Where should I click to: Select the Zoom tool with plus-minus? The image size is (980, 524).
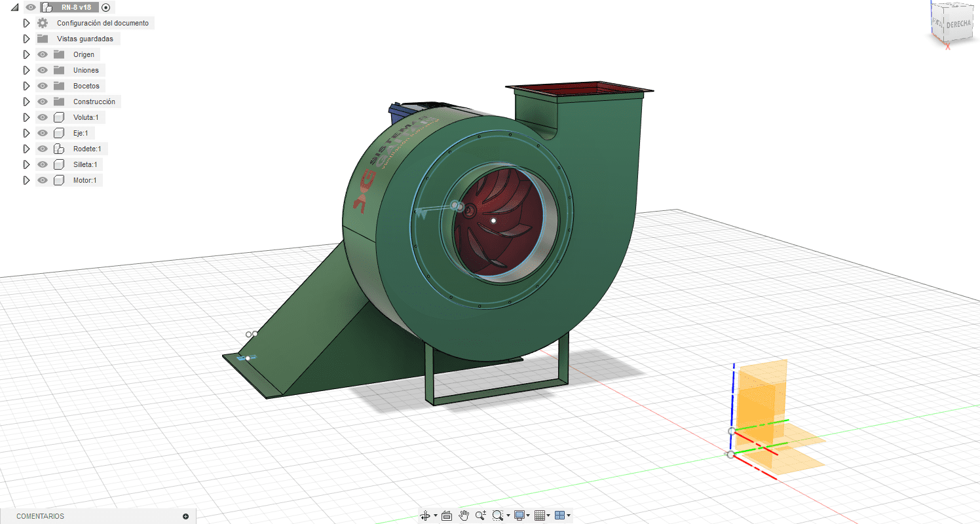pos(481,515)
